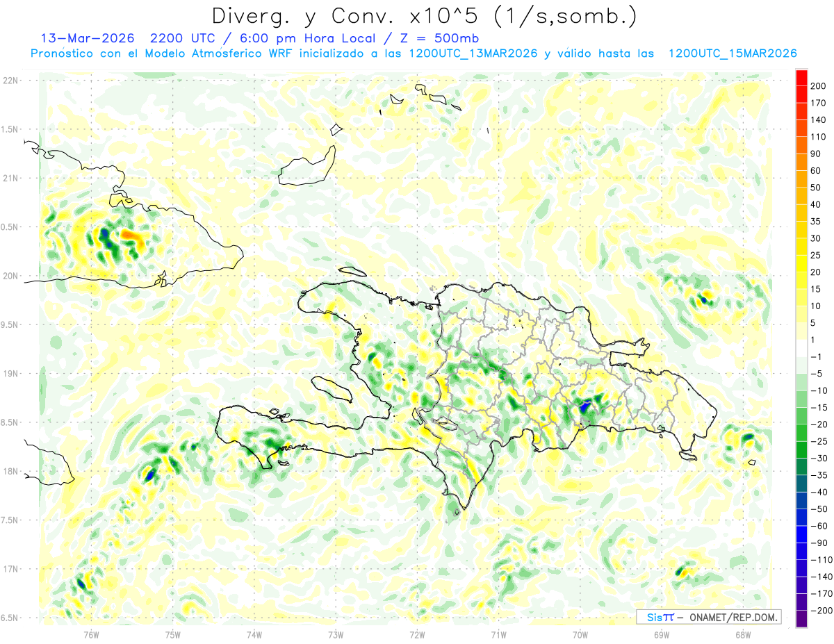Click the white colorbar swatch between 1 and -1

click(802, 348)
